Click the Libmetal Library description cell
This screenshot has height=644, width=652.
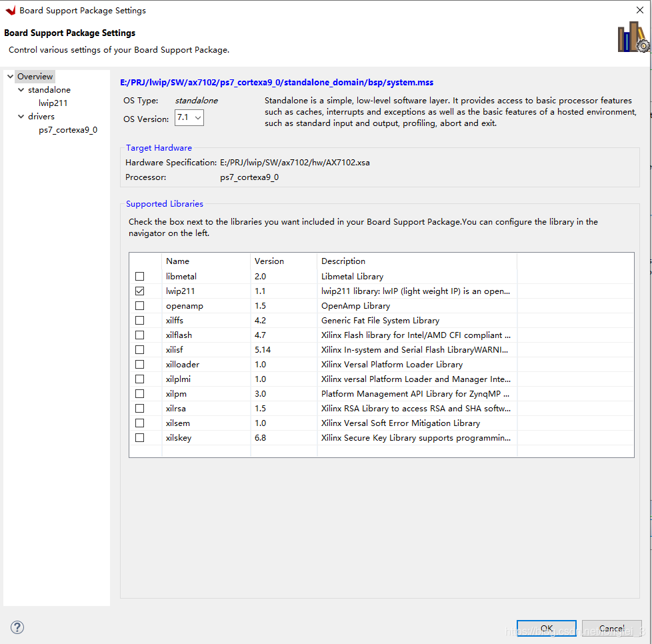352,277
